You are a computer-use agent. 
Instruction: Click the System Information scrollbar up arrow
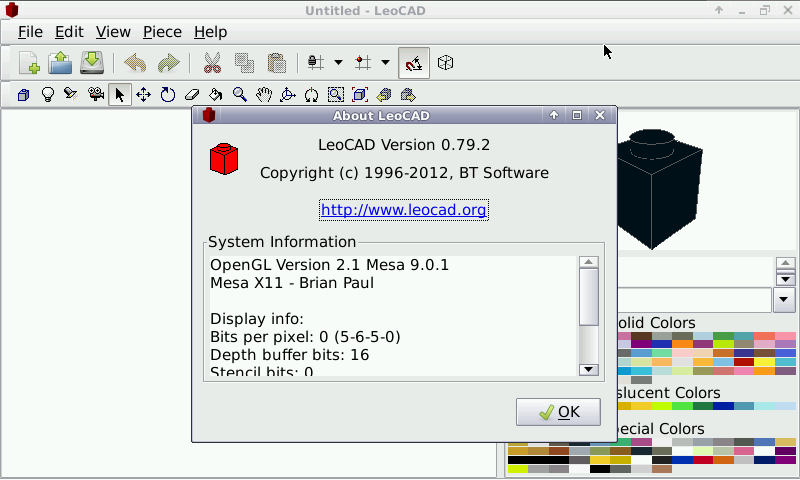(x=589, y=262)
